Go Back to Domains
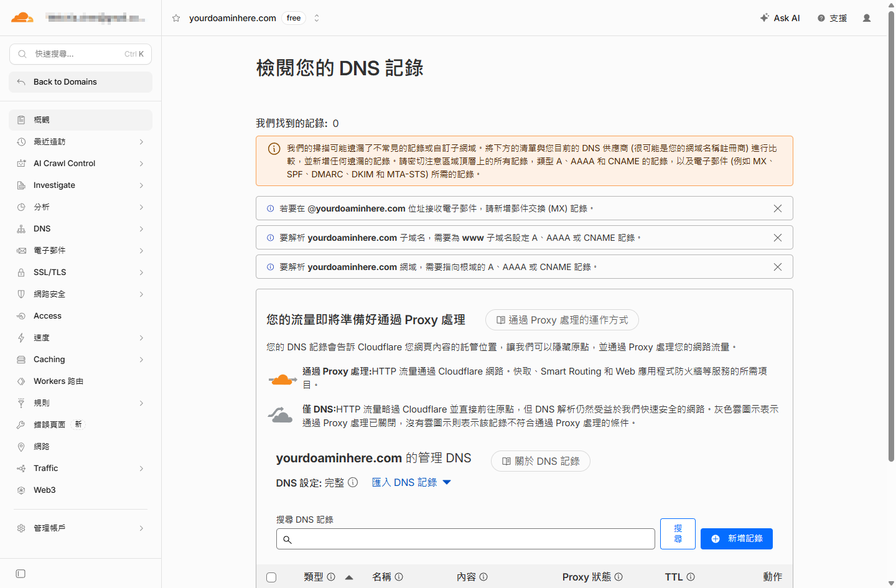 tap(80, 82)
